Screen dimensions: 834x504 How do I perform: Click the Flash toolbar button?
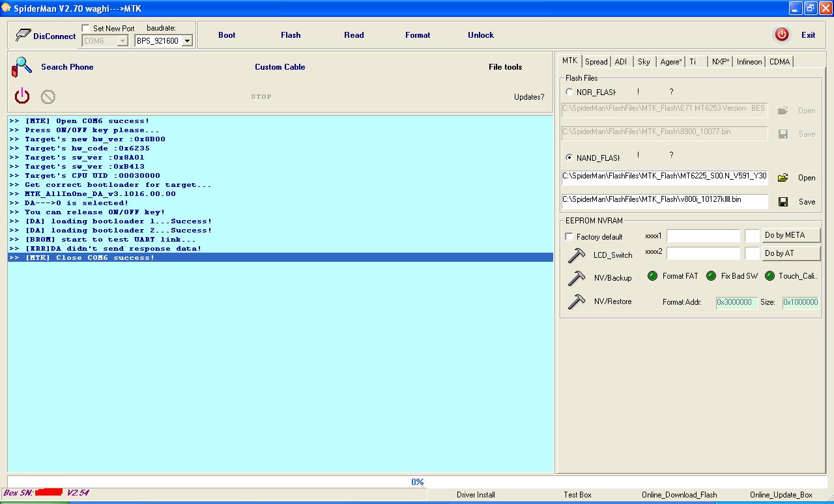pos(291,35)
